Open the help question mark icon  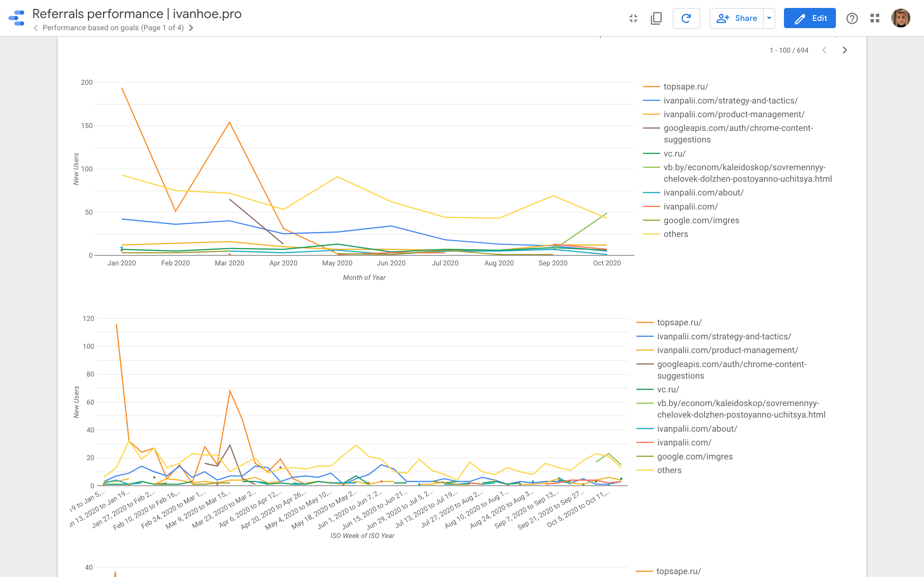click(x=852, y=18)
